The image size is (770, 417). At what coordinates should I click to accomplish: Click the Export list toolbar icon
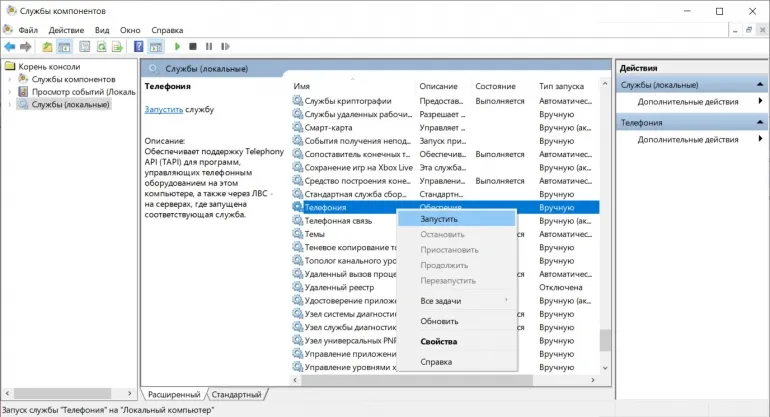[118, 47]
